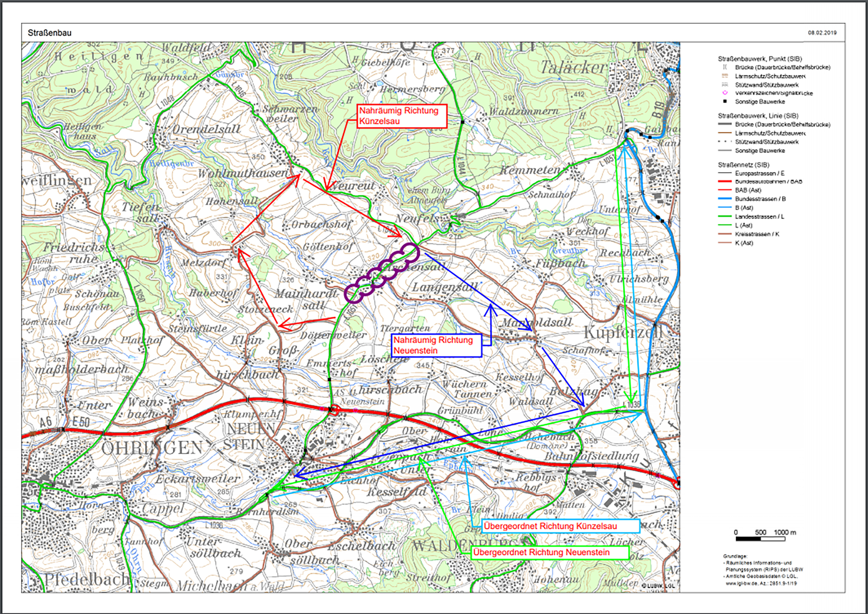This screenshot has width=868, height=614.
Task: Click the dotted Stützwand line symbol in legend
Action: pyautogui.click(x=725, y=142)
